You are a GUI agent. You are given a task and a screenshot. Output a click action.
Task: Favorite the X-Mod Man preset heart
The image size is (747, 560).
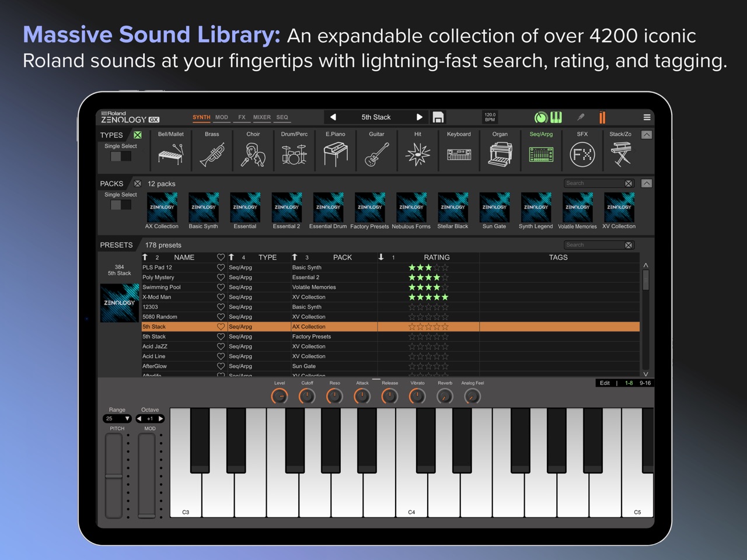(221, 297)
